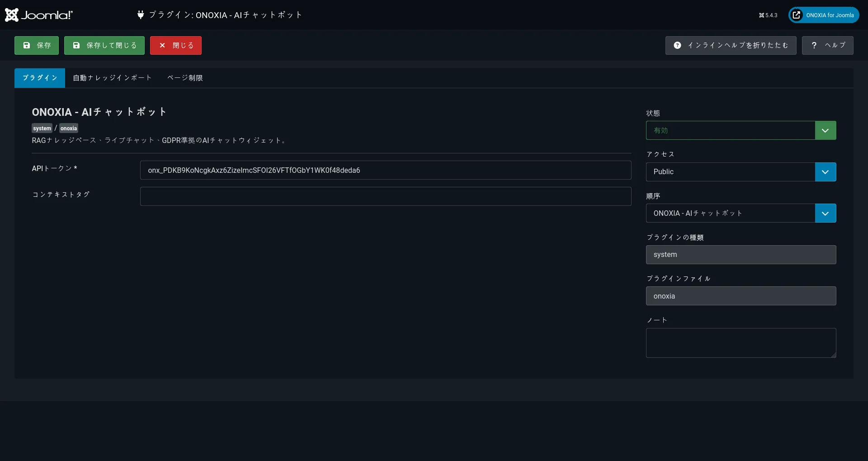Screen dimensions: 868x461
Task: Click the プラグインの種類 field showing system
Action: click(x=741, y=255)
